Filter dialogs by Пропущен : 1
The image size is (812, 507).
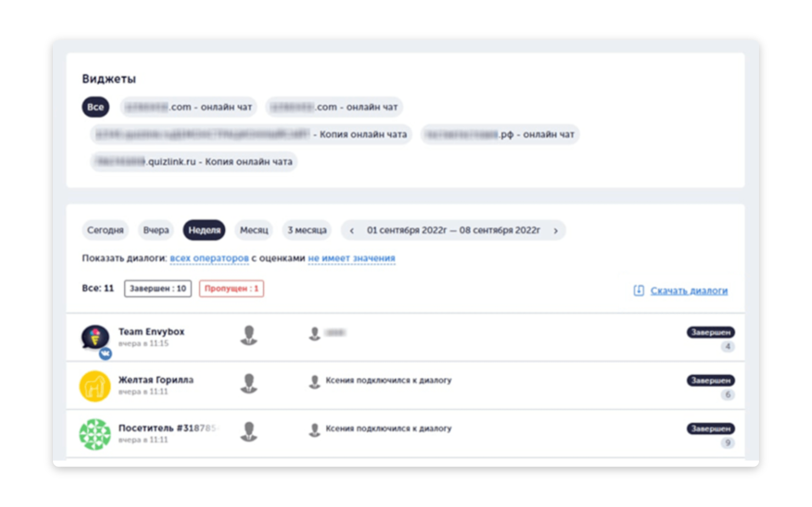[231, 289]
